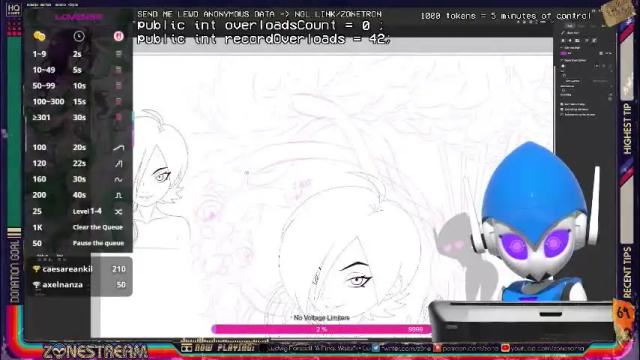The height and width of the screenshot is (360, 640).
Task: Click the ramp pattern icon for 100 tokens
Action: click(118, 148)
